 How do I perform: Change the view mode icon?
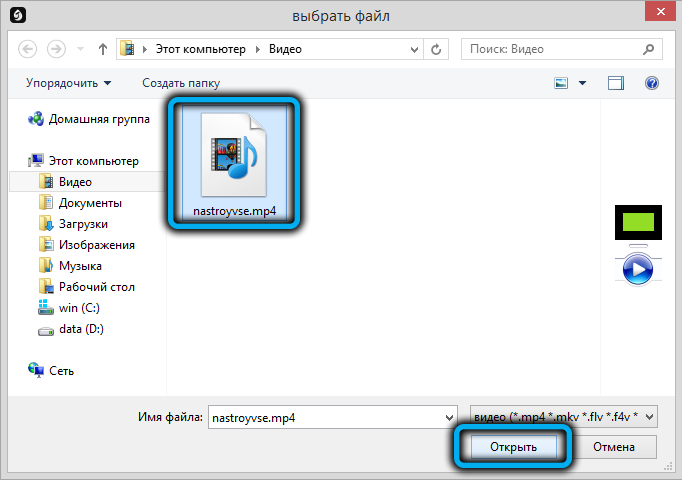pyautogui.click(x=561, y=83)
